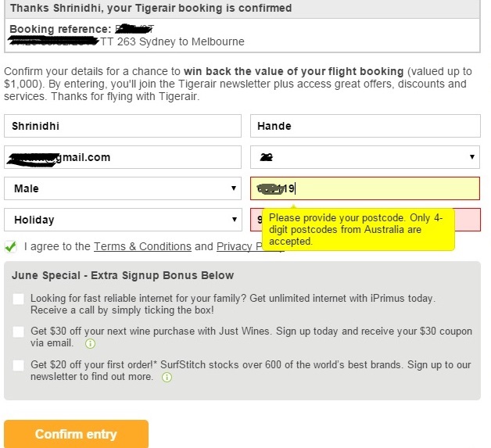Image resolution: width=491 pixels, height=448 pixels.
Task: Click the info icon beside Just Wines offer
Action: click(x=90, y=343)
